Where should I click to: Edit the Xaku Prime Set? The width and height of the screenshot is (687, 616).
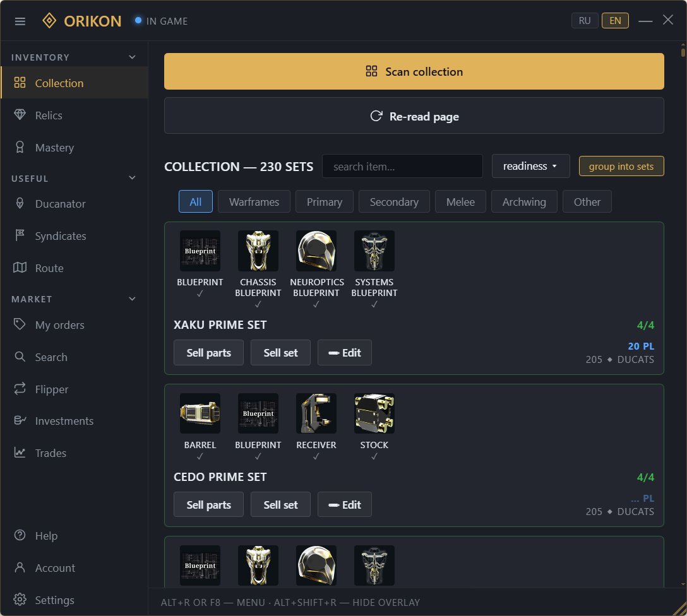(345, 352)
